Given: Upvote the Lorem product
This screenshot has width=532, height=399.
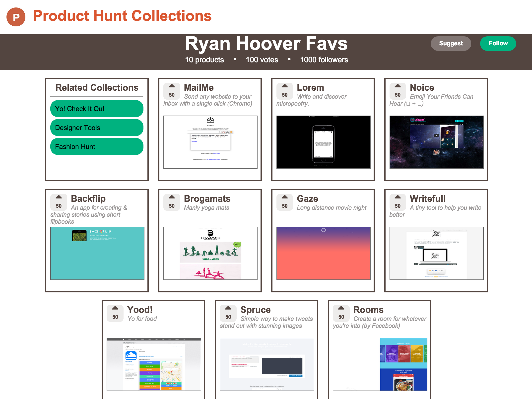Looking at the screenshot, I should click(285, 91).
